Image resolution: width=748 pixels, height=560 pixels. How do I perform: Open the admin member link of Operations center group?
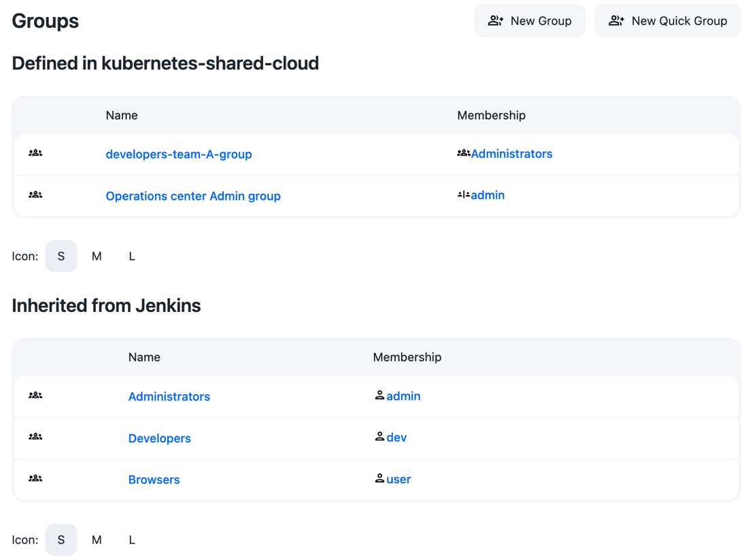click(488, 195)
